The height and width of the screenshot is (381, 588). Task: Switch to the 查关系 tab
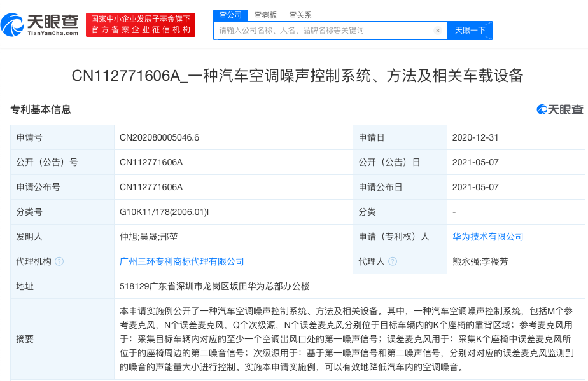tap(300, 15)
